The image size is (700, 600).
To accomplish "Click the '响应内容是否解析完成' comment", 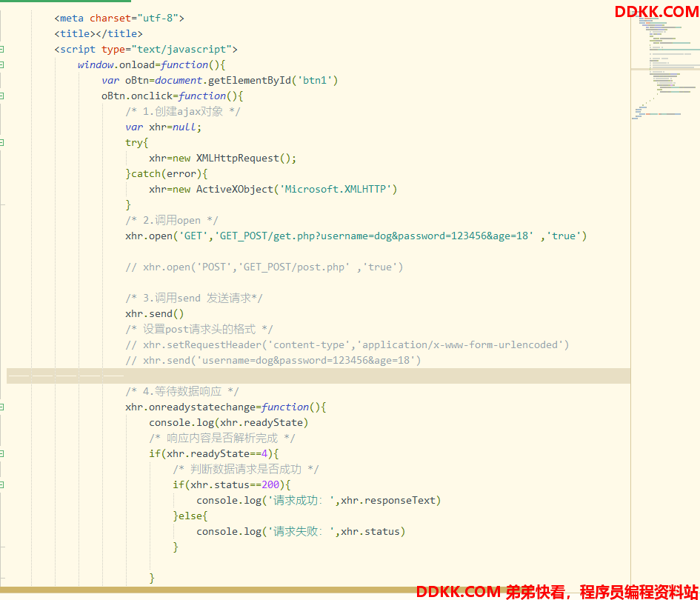I will click(222, 439).
